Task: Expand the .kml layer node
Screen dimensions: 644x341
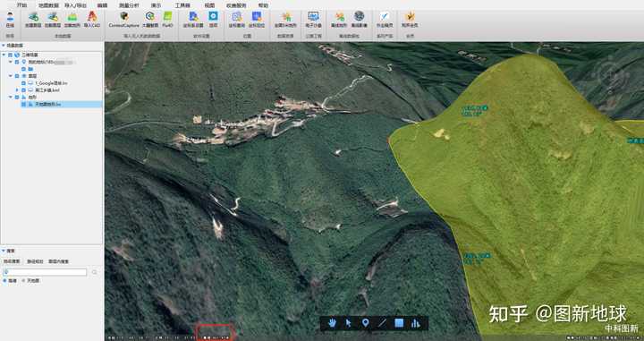Action: [17, 90]
